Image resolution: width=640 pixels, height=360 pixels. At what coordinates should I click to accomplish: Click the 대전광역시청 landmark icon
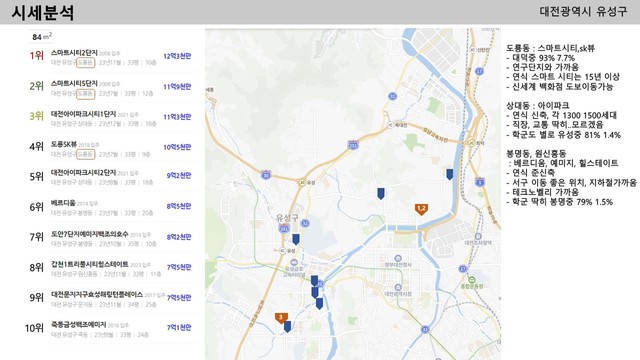pyautogui.click(x=398, y=287)
